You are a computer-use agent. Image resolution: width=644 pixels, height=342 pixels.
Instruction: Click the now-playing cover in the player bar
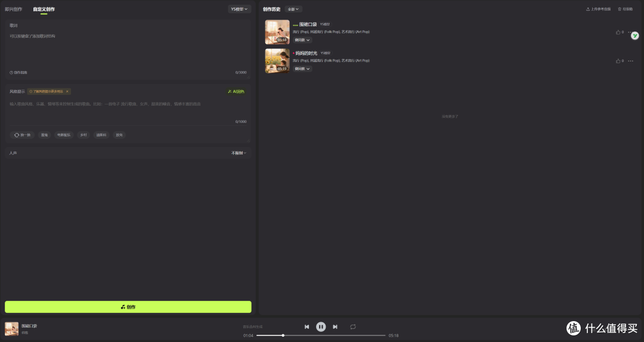coord(11,329)
